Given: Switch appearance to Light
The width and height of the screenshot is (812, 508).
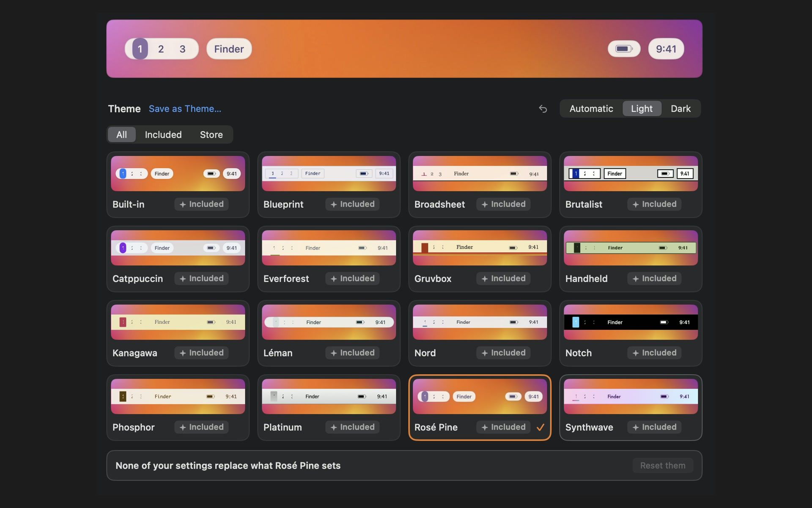Looking at the screenshot, I should pos(642,109).
